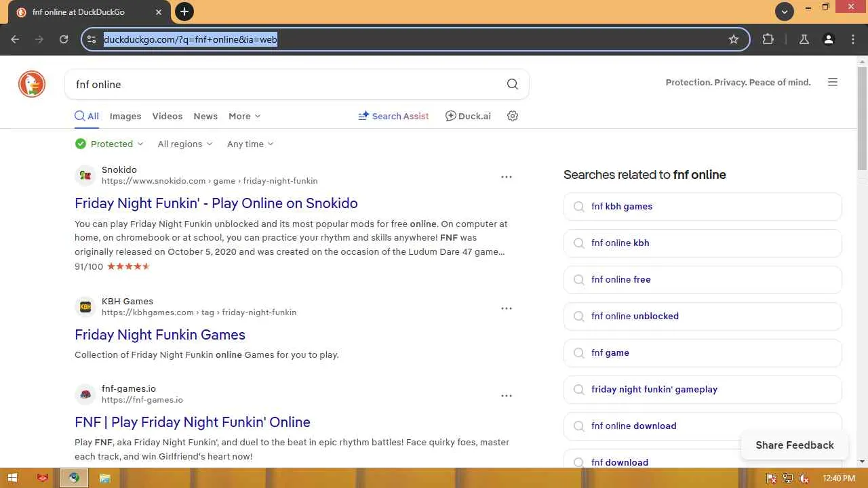868x488 pixels.
Task: Open the Action Center flag tray icon
Action: pos(772,479)
